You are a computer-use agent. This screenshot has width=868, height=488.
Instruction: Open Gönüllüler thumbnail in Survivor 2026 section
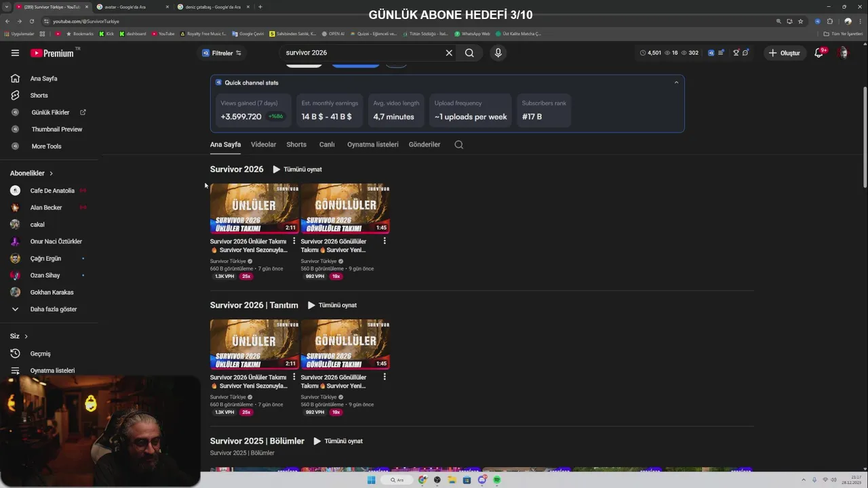point(345,208)
